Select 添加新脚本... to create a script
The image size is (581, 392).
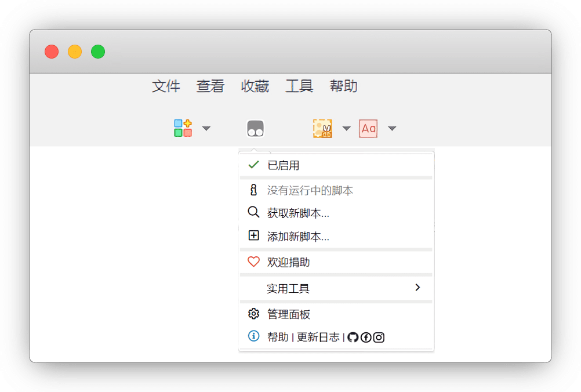298,237
